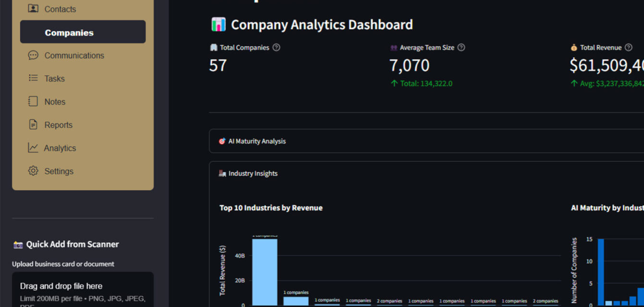Screen dimensions: 644x307
Task: Collapse the Industry Insights section
Action: [x=253, y=174]
